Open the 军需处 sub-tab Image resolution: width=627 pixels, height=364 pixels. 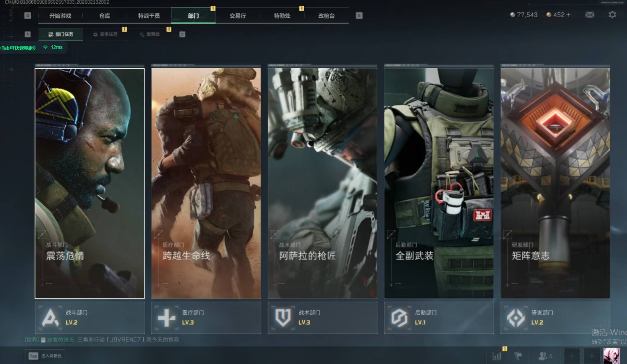pyautogui.click(x=150, y=35)
